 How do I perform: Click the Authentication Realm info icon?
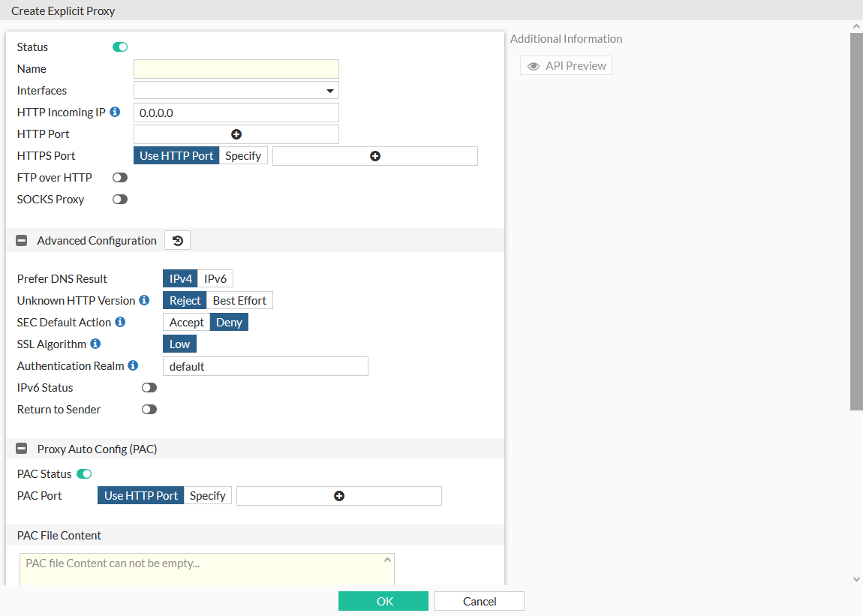click(133, 365)
